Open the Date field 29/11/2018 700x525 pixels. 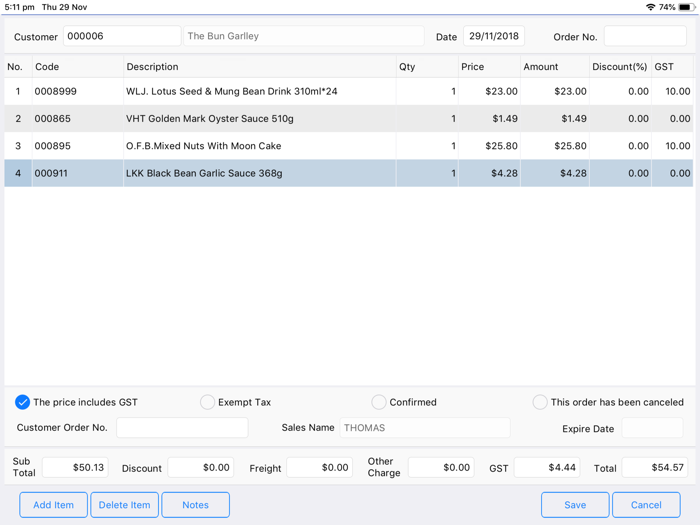(x=494, y=36)
